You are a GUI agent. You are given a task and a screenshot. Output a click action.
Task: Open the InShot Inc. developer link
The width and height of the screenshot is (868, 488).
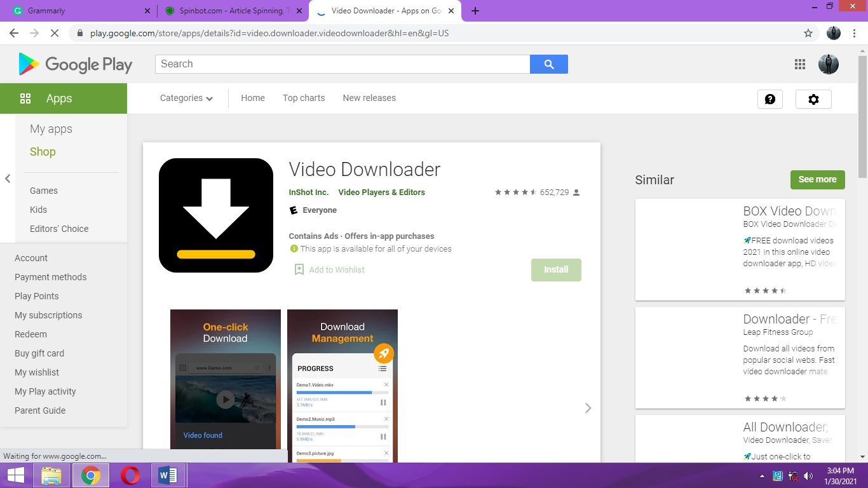click(x=309, y=193)
